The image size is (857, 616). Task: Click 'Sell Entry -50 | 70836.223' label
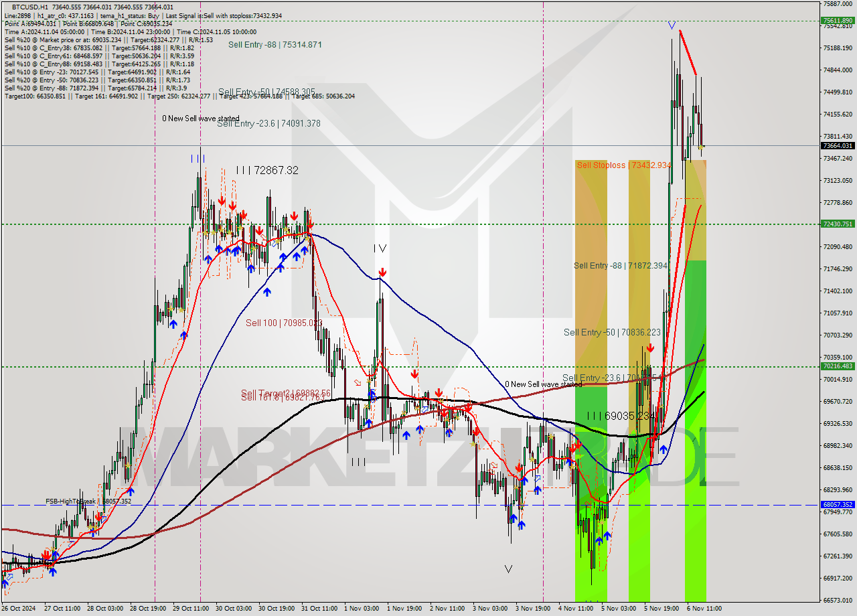612,332
